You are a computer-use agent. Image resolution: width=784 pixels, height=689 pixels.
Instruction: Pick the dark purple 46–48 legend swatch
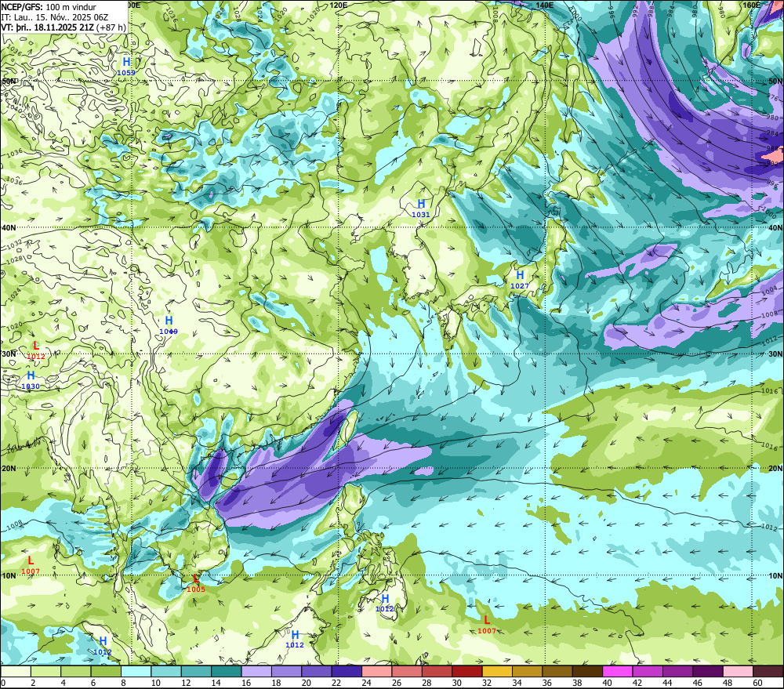pyautogui.click(x=708, y=671)
